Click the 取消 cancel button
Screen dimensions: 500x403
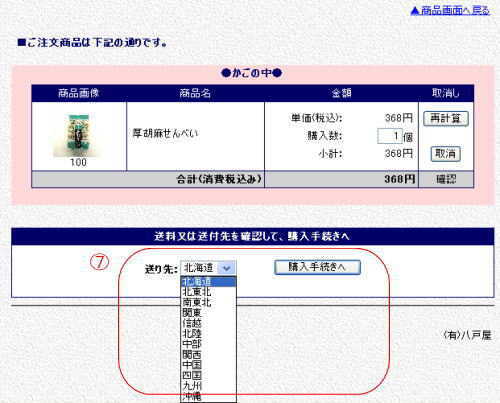point(445,154)
